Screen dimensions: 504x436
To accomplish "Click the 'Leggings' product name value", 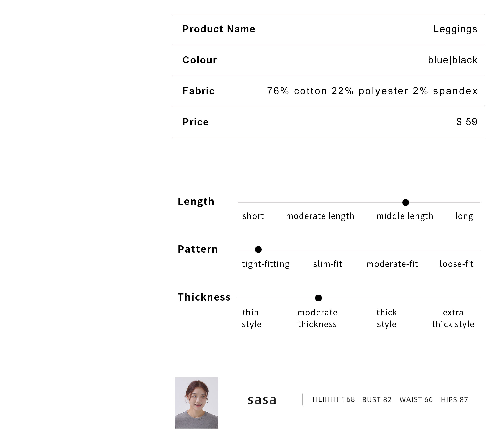I will coord(455,29).
